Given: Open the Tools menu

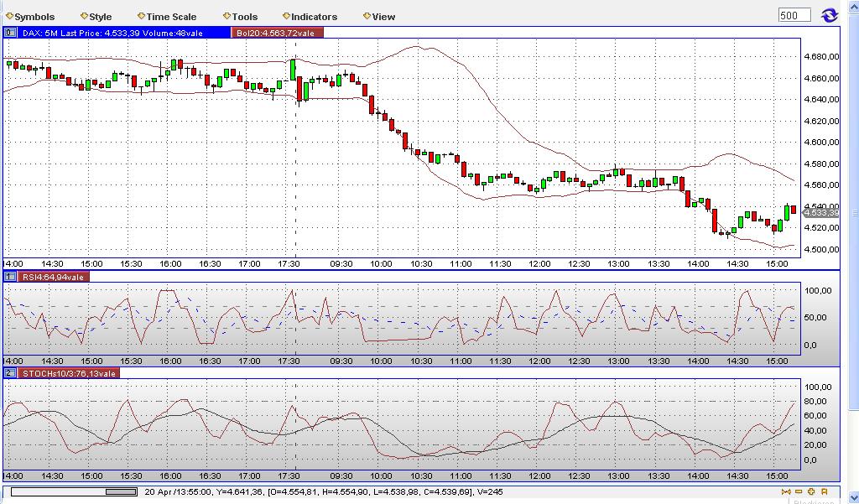Looking at the screenshot, I should pyautogui.click(x=242, y=15).
